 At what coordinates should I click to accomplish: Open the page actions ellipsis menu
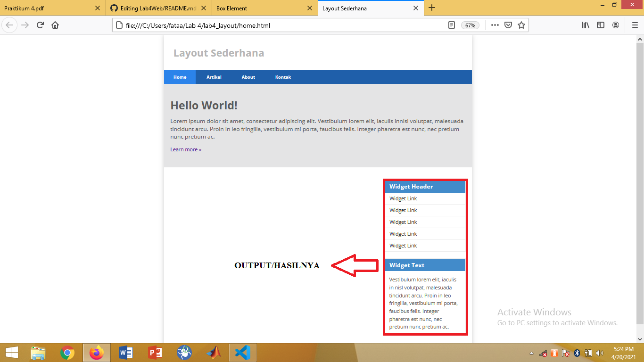[x=494, y=25]
